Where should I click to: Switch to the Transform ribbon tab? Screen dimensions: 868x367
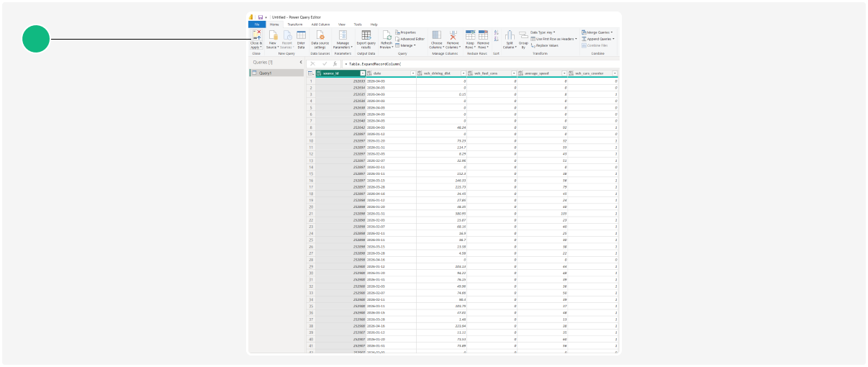pos(295,24)
